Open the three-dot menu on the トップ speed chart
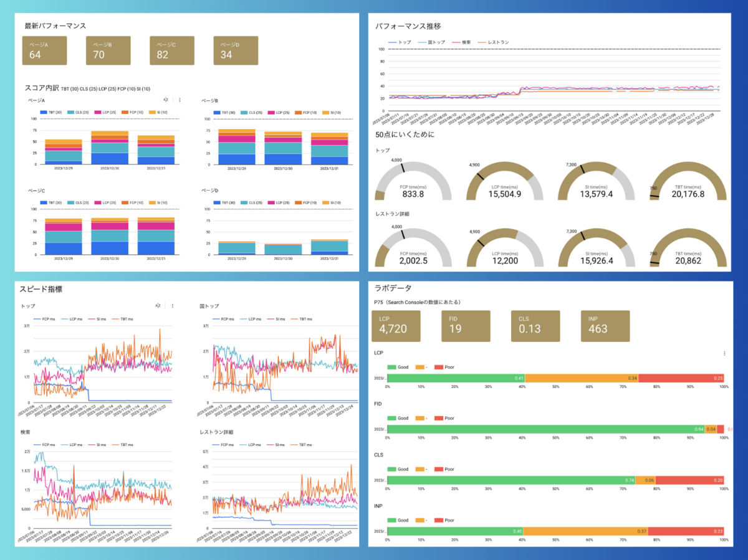This screenshot has width=748, height=560. pyautogui.click(x=172, y=306)
